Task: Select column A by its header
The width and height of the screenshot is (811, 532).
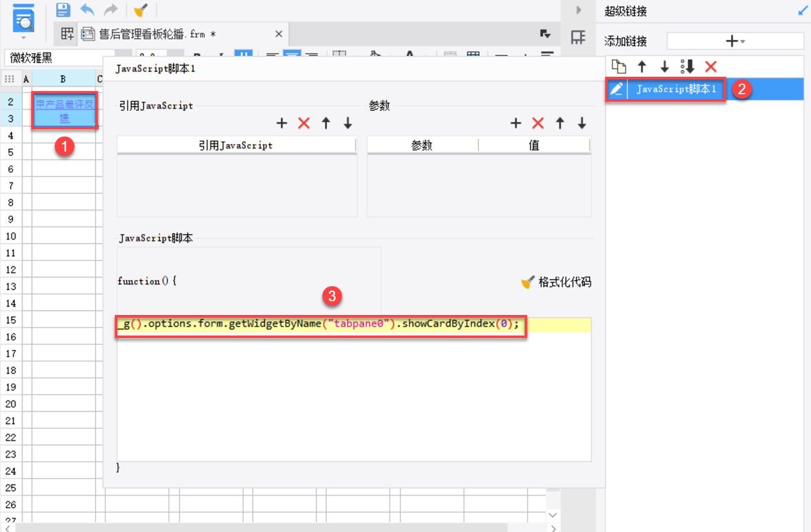Action: point(26,79)
